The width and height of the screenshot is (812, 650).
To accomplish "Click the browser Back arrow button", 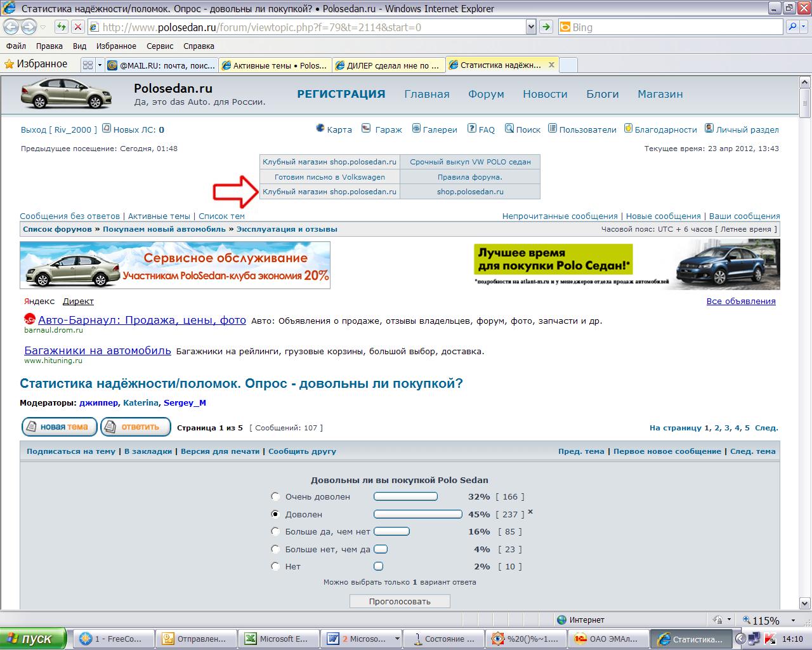I will [x=11, y=27].
